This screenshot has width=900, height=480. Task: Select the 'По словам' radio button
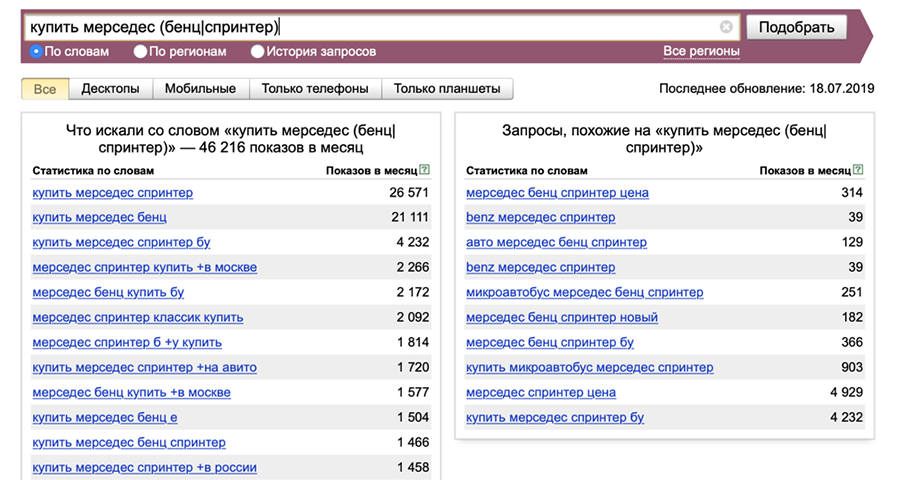click(36, 52)
